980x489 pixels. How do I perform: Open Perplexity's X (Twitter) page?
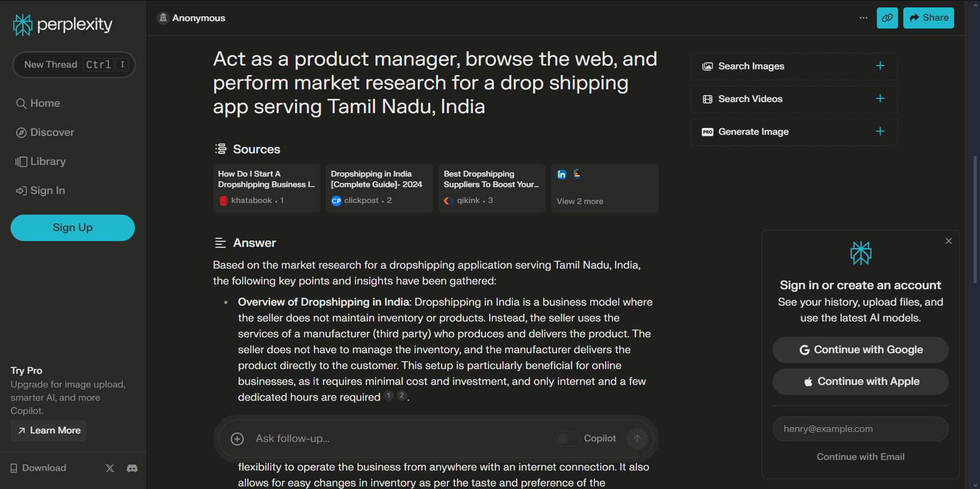coord(110,468)
